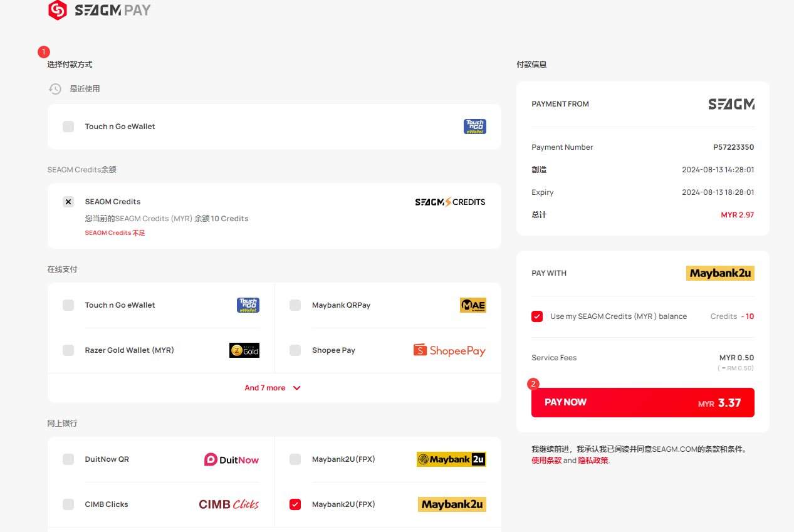Image resolution: width=794 pixels, height=532 pixels.
Task: Click the black-and-yellow Maybank2u tiger logo
Action: coord(451,459)
